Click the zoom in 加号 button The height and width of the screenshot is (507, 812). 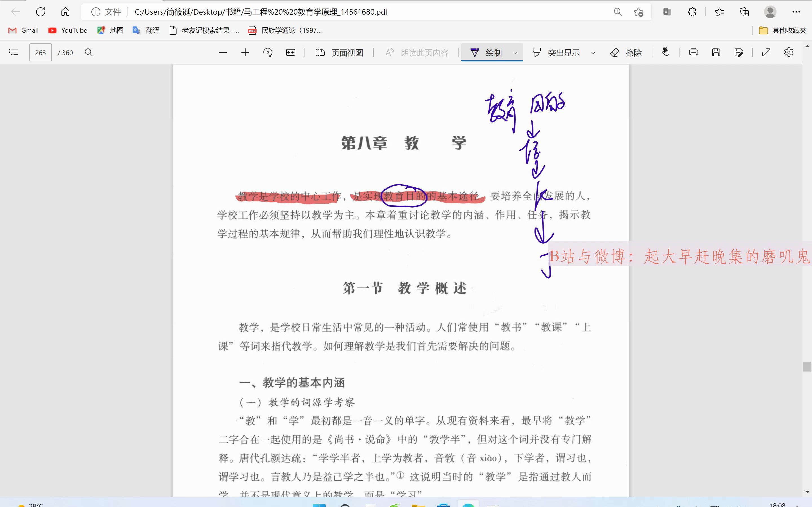click(246, 53)
